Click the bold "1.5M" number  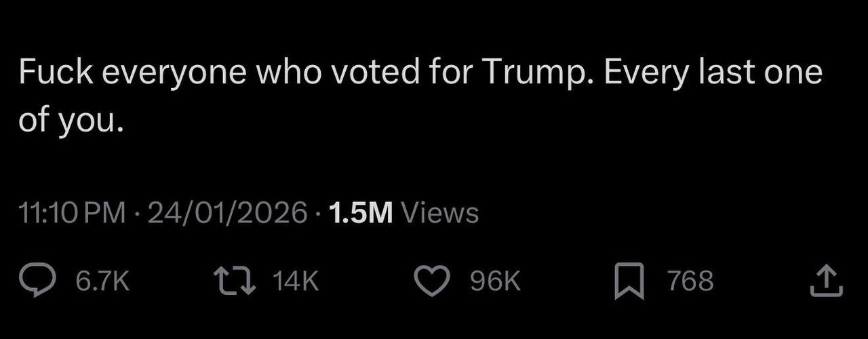pyautogui.click(x=360, y=214)
